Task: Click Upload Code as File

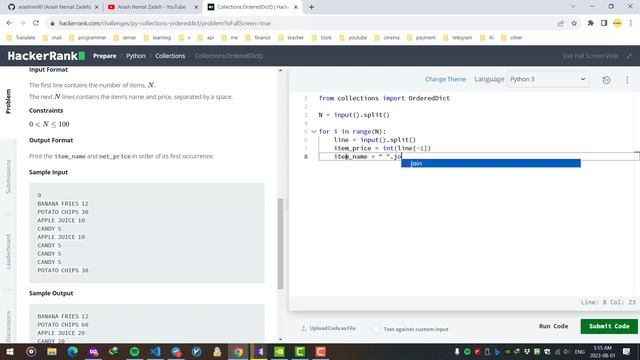Action: pos(328,328)
